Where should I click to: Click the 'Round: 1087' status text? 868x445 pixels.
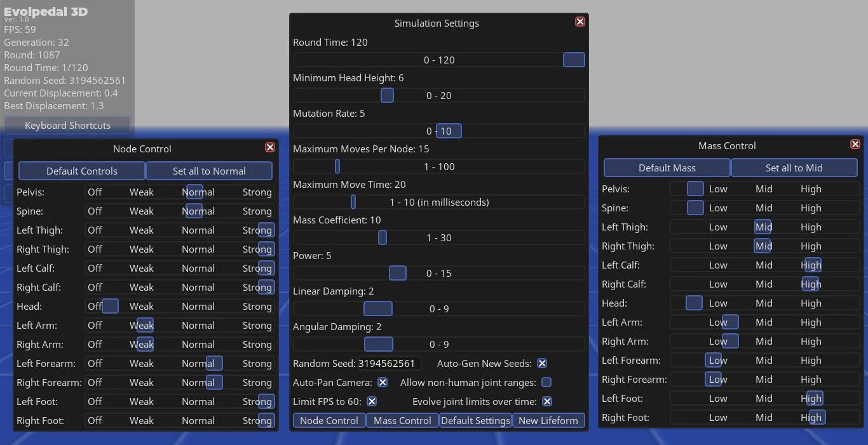32,55
